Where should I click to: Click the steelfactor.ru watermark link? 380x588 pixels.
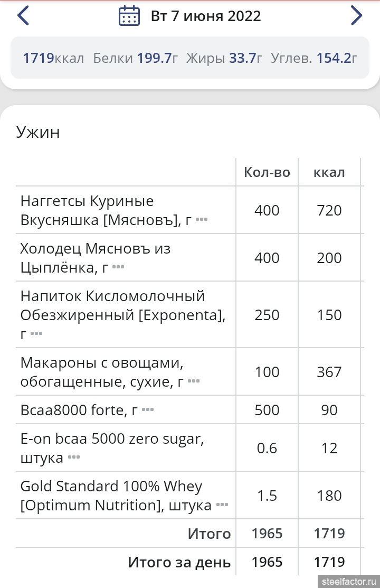(x=349, y=581)
